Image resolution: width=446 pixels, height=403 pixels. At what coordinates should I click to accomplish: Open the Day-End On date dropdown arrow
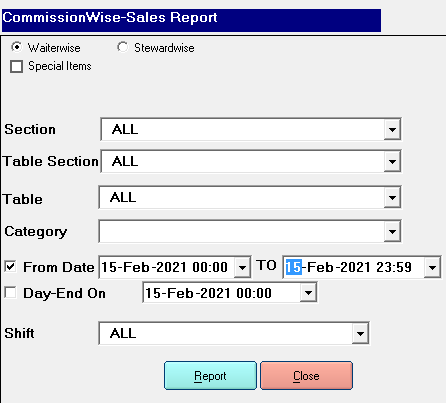click(308, 293)
